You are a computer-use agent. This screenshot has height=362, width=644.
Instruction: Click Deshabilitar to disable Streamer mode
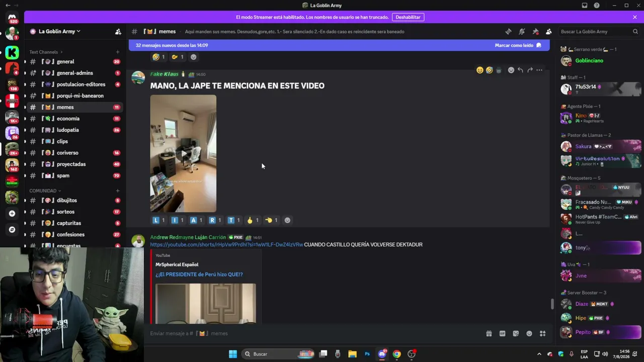pos(408,17)
